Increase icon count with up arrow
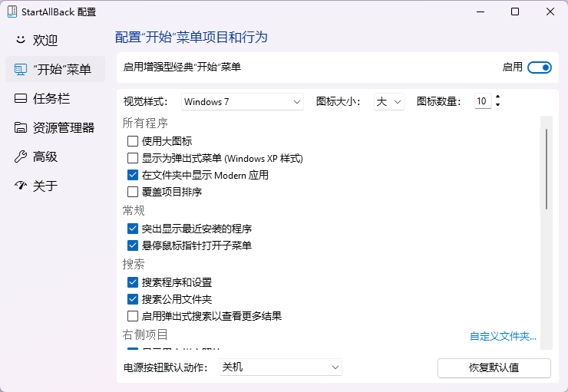 [497, 97]
